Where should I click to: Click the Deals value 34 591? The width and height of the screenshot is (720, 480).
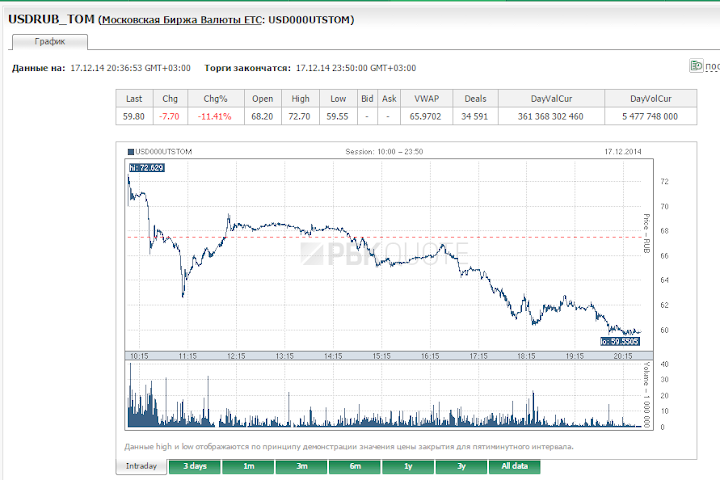pos(474,117)
